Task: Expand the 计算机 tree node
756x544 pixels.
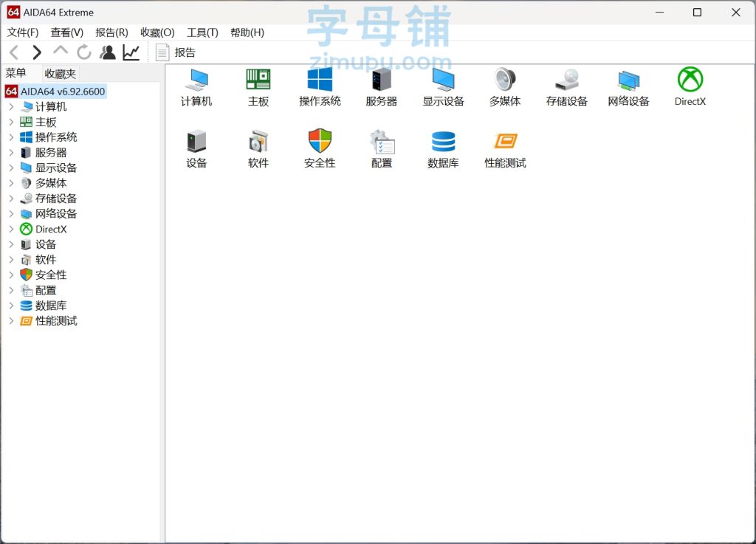Action: [11, 107]
